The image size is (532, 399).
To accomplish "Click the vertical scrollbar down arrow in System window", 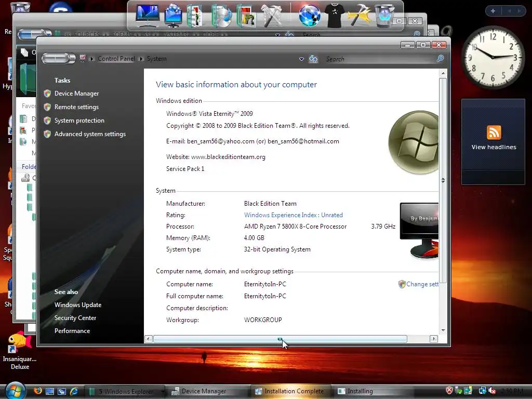I will point(443,330).
